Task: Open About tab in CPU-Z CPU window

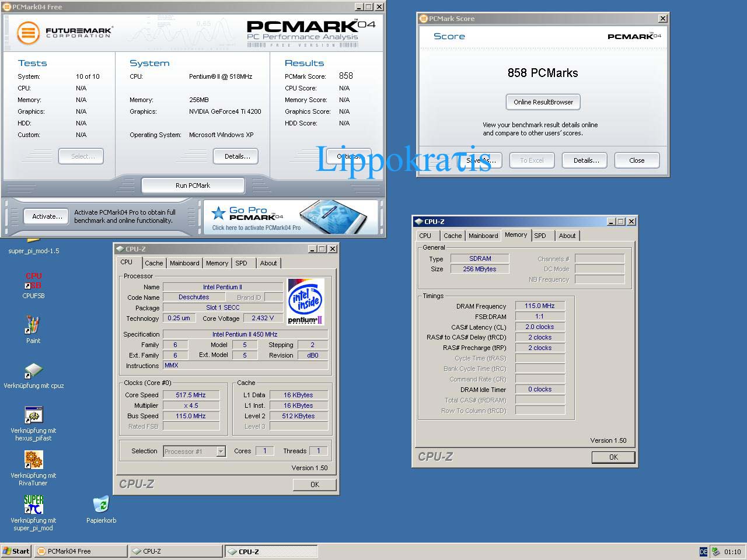Action: (x=268, y=263)
